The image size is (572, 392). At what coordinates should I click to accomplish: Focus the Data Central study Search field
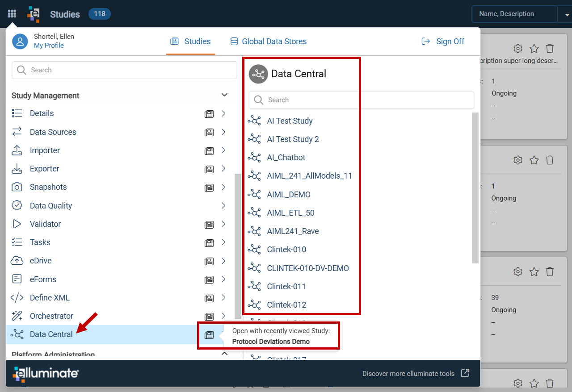point(362,100)
